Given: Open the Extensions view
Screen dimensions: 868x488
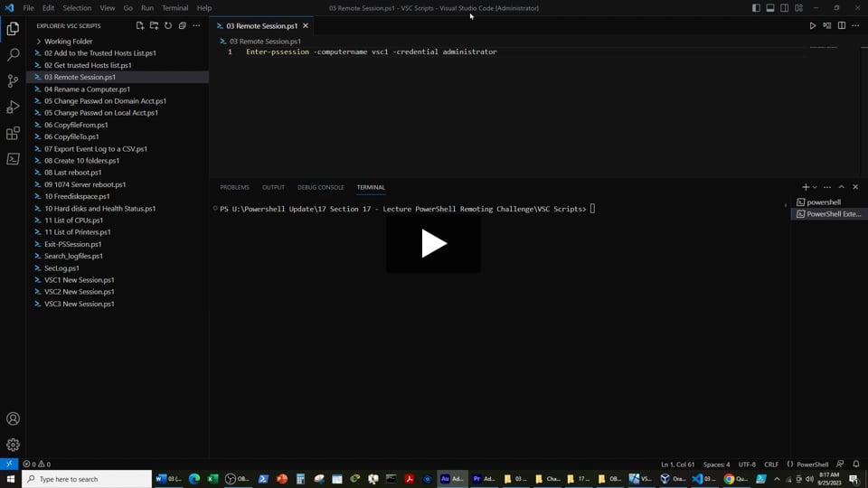Looking at the screenshot, I should tap(13, 134).
